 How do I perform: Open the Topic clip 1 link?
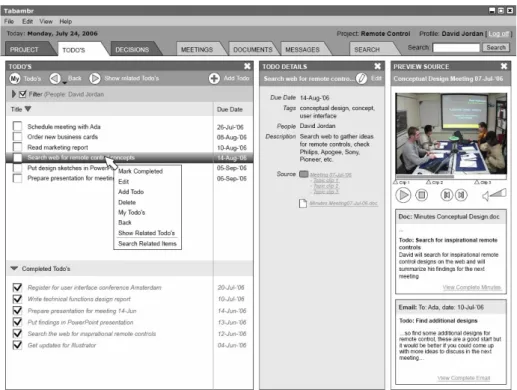326,180
